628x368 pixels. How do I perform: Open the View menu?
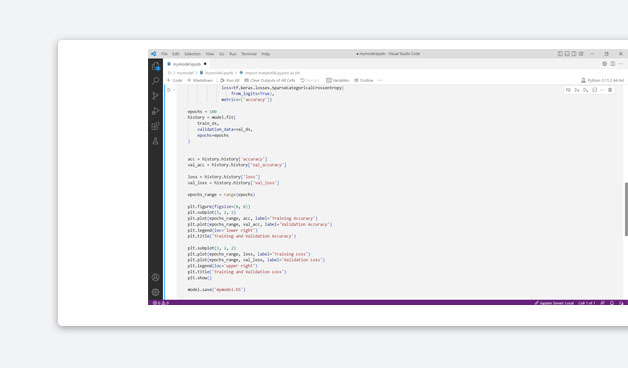point(210,54)
